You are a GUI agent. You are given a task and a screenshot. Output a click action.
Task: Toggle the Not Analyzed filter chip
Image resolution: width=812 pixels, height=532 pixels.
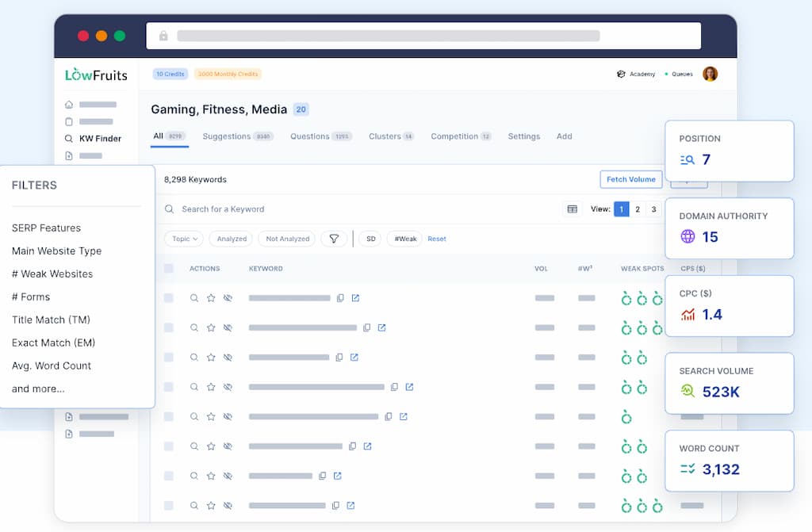(287, 239)
